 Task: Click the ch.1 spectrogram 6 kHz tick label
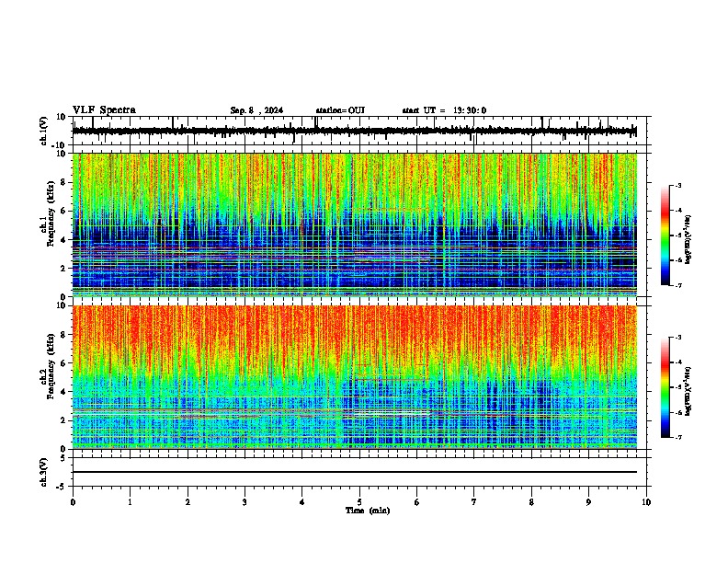coord(64,211)
